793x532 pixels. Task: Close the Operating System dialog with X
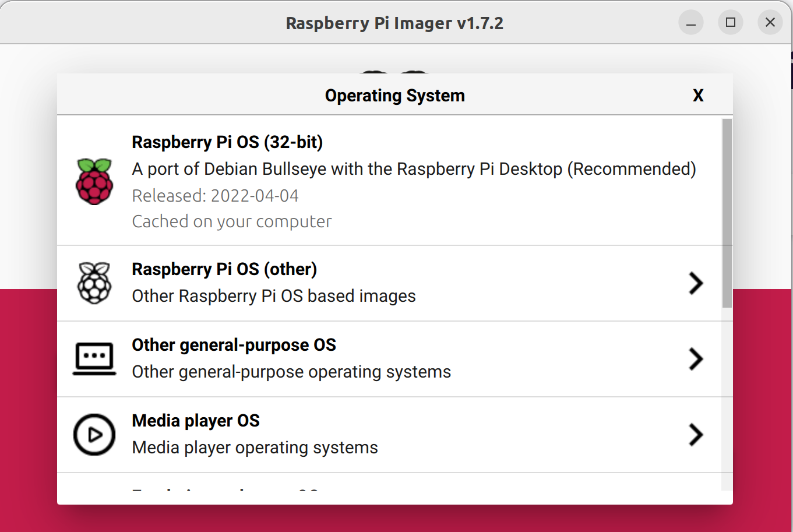tap(698, 96)
